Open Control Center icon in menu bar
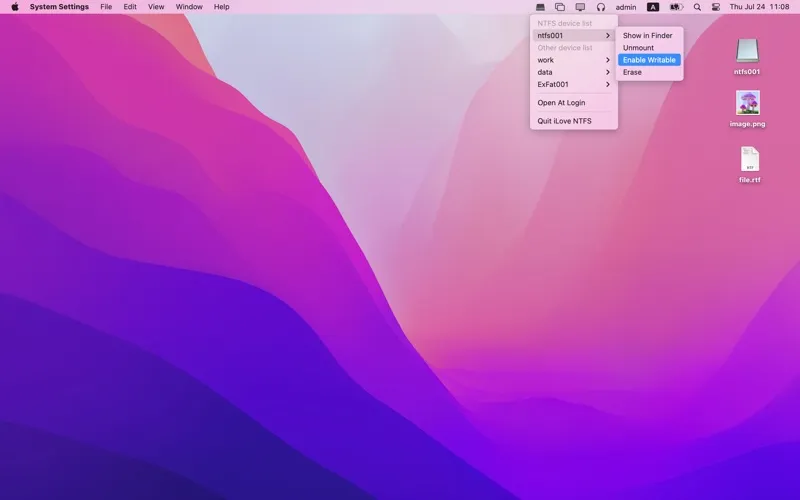Viewport: 800px width, 500px height. click(716, 7)
